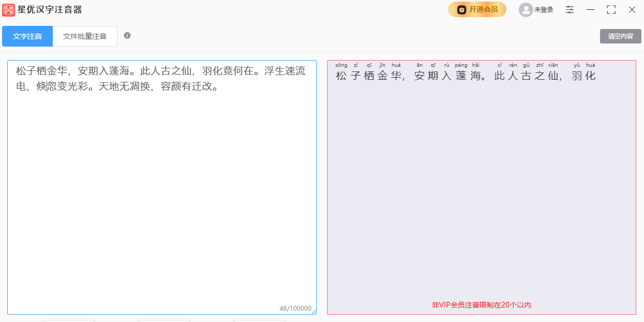
Task: Switch to the 文字注音 tab
Action: [x=27, y=36]
